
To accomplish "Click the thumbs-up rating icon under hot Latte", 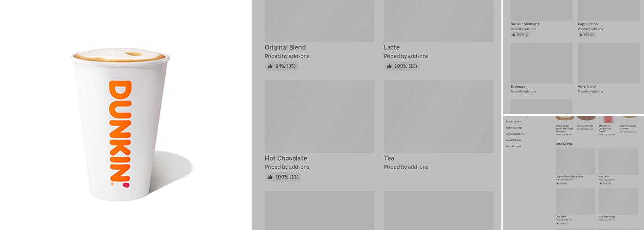I will pyautogui.click(x=390, y=66).
